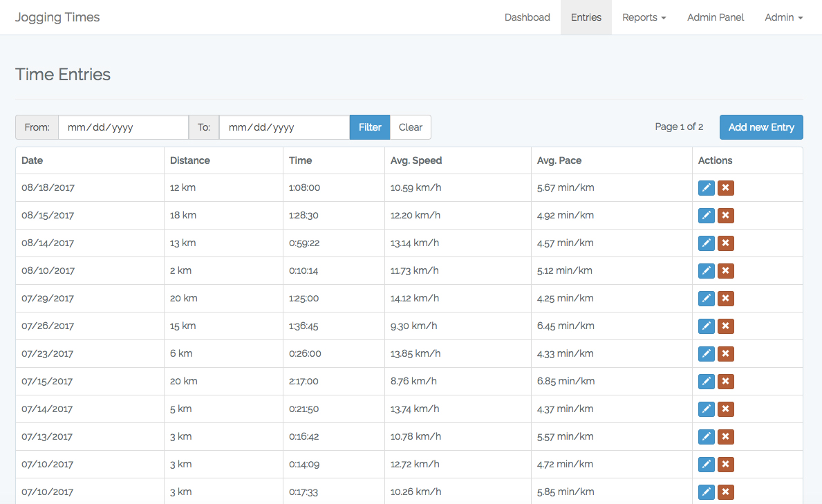This screenshot has height=504, width=822.
Task: Delete the 08/14/2017 entry
Action: 725,243
